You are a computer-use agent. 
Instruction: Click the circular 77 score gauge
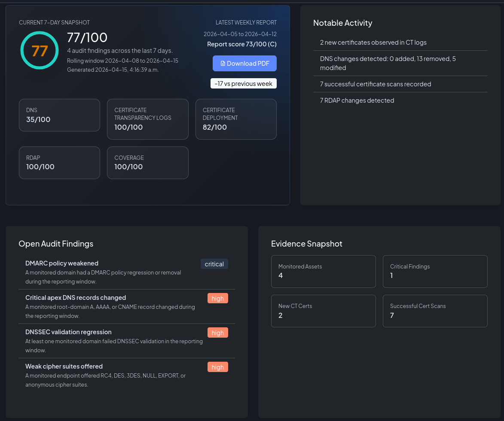(x=40, y=50)
